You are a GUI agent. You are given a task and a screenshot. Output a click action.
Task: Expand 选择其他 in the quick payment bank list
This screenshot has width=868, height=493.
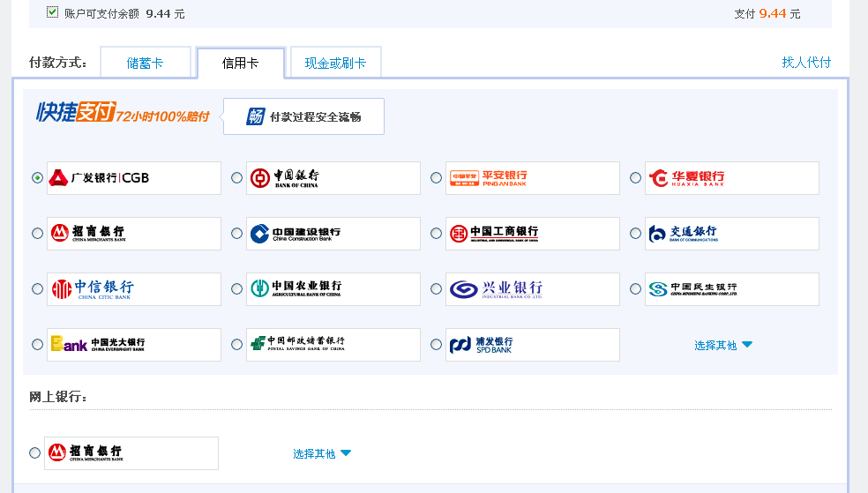tap(723, 346)
